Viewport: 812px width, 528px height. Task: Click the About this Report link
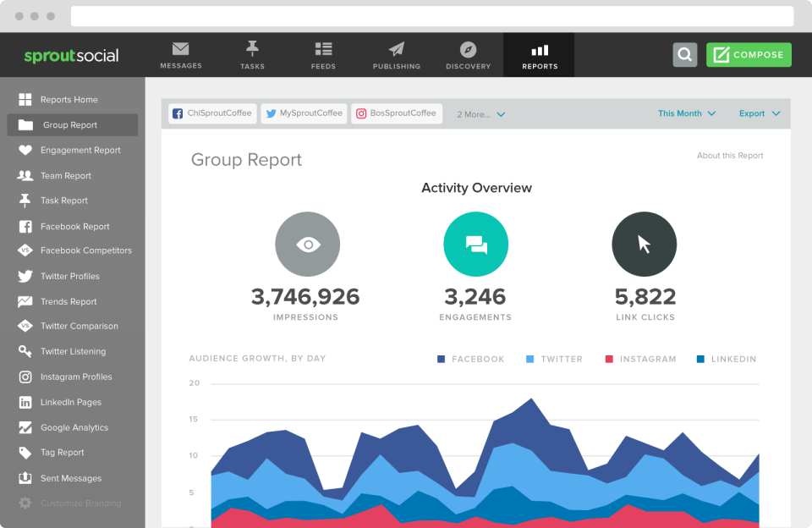(730, 156)
